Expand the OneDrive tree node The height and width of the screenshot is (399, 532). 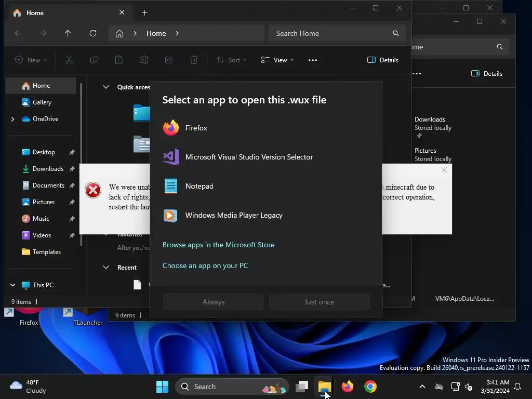click(x=13, y=119)
